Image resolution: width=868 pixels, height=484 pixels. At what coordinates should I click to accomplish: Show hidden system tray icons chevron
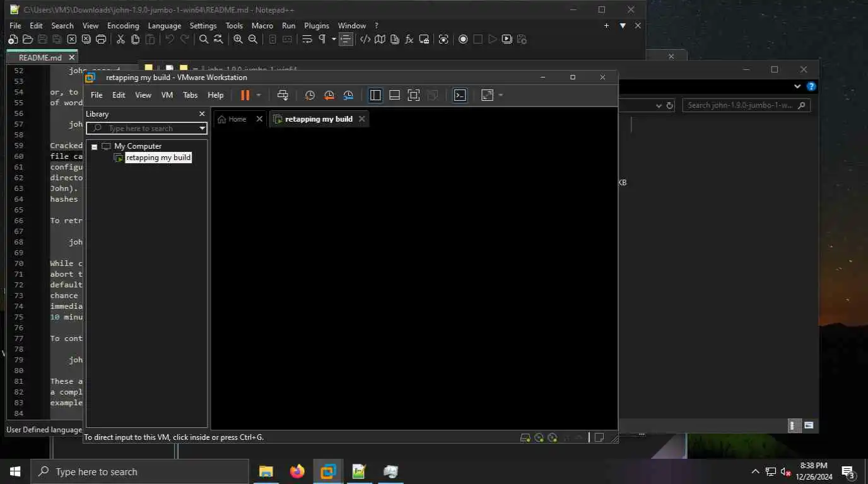pos(755,471)
